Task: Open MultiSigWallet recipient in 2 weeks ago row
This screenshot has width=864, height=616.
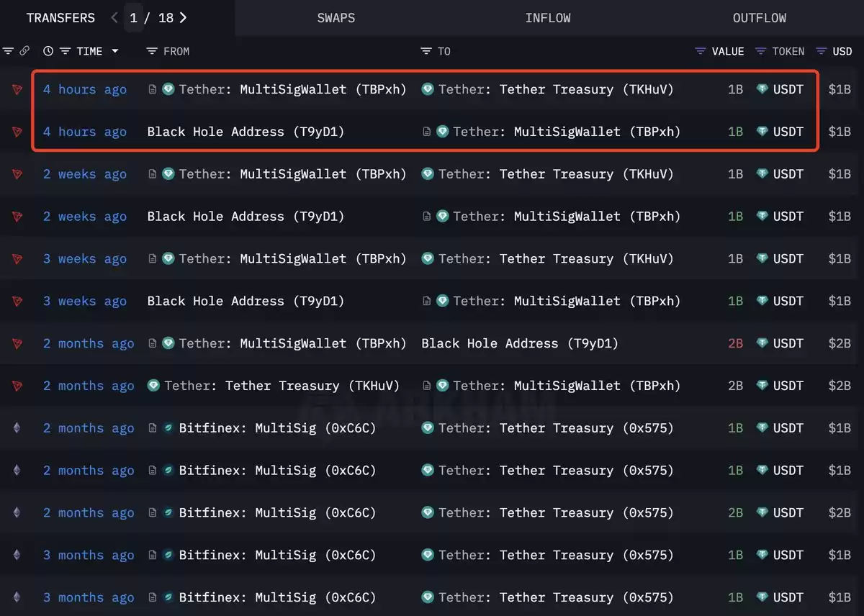Action: pyautogui.click(x=597, y=217)
